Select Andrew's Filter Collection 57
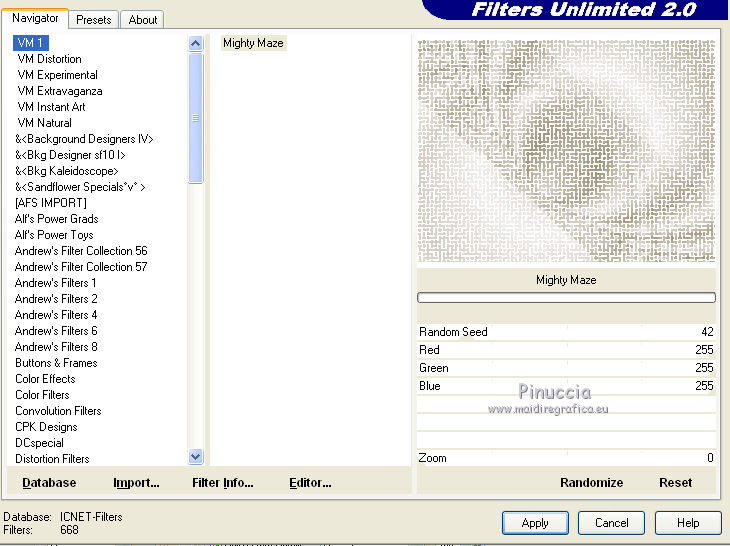 tap(81, 267)
